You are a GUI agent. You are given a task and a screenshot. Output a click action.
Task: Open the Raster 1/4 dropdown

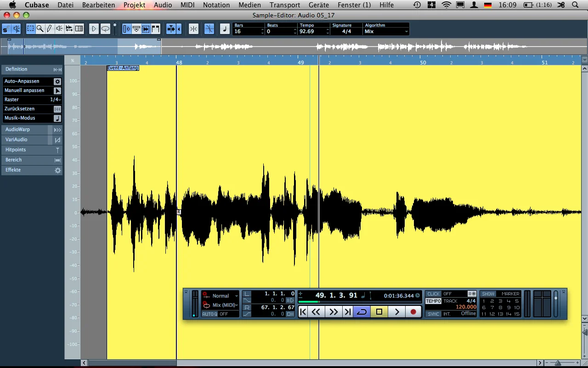click(55, 100)
